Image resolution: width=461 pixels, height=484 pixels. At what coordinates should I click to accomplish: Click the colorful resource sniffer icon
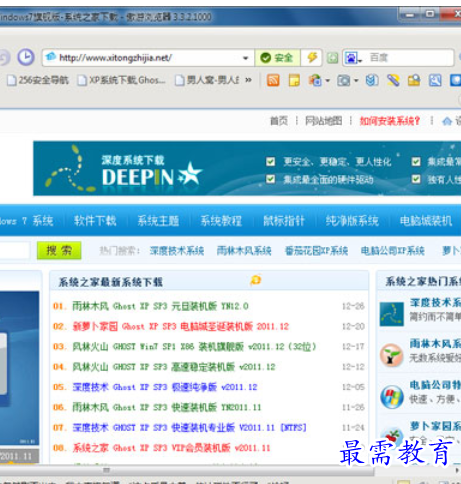click(315, 80)
